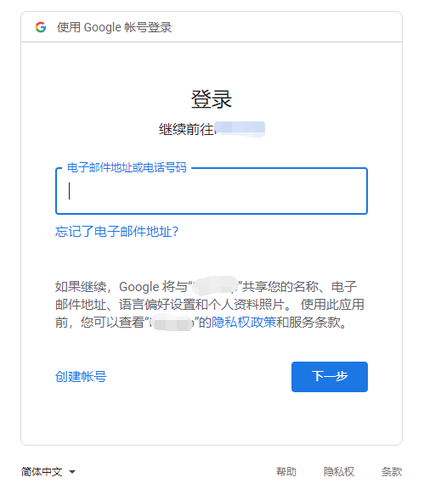
Task: Click the blurred app name after Google 将与
Action: [215, 286]
